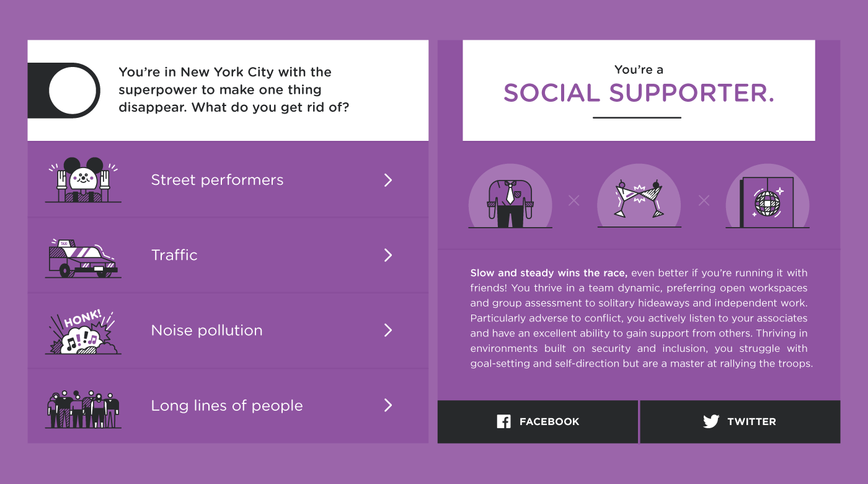The height and width of the screenshot is (484, 868).
Task: Share result via FACEBOOK button
Action: pos(538,422)
